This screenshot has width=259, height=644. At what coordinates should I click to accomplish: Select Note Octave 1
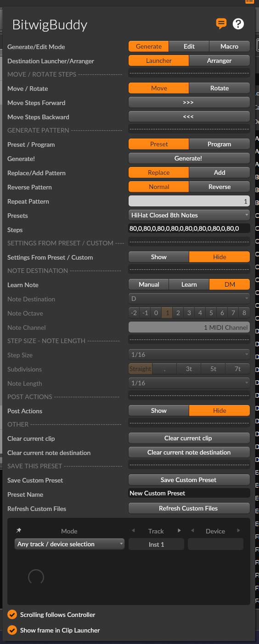coord(167,313)
